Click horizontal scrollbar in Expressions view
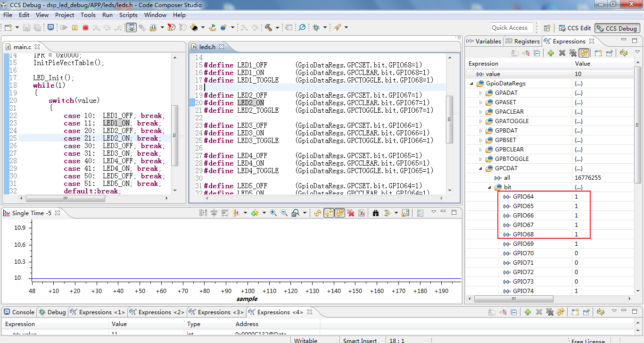 coord(514,299)
